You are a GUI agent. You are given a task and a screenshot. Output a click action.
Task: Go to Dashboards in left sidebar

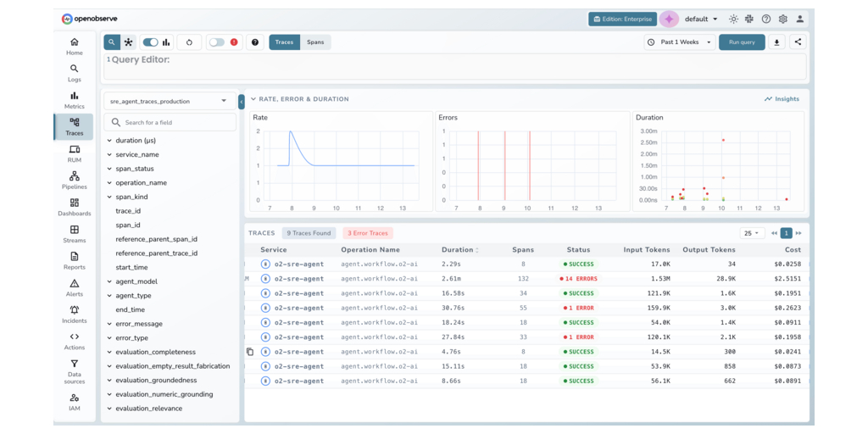[75, 207]
